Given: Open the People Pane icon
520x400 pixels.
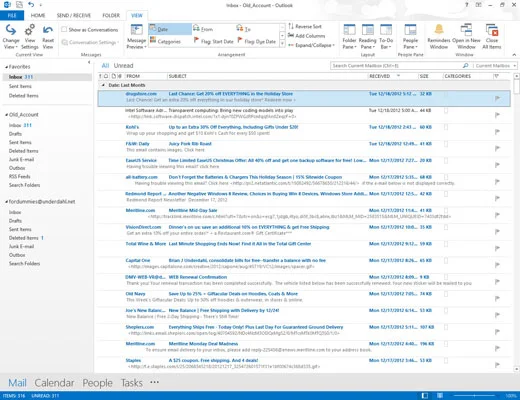Looking at the screenshot, I should (410, 29).
